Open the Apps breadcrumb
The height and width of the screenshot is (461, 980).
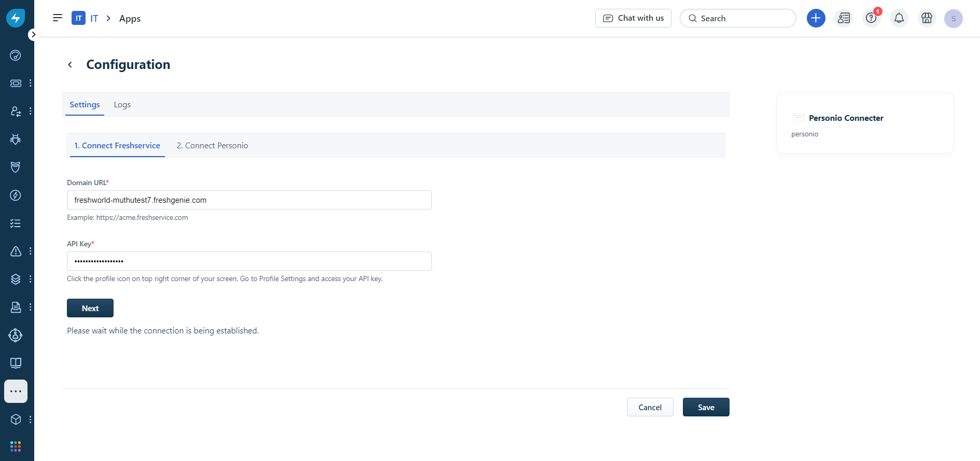(130, 19)
